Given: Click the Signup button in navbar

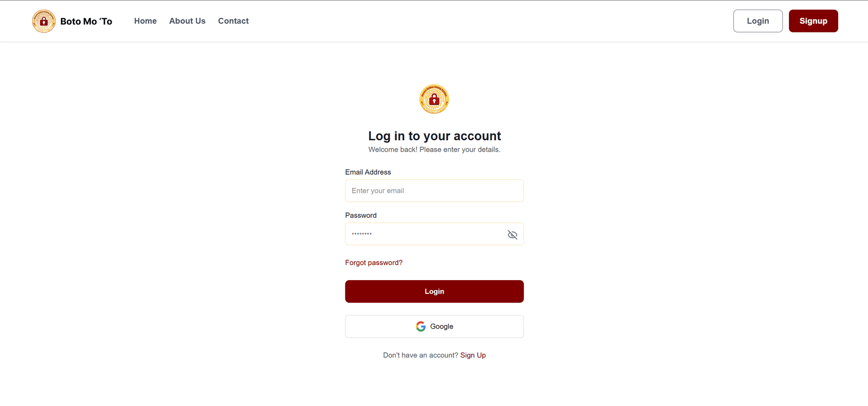Looking at the screenshot, I should 813,21.
